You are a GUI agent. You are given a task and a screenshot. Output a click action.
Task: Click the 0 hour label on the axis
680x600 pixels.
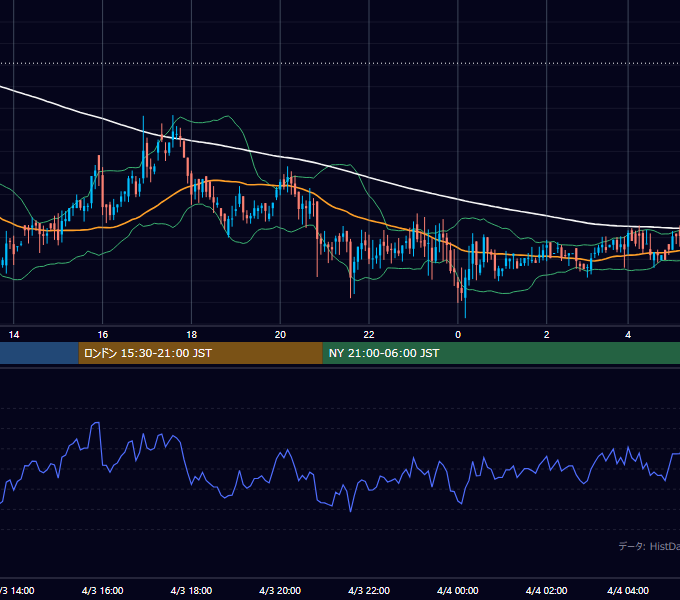(x=458, y=335)
